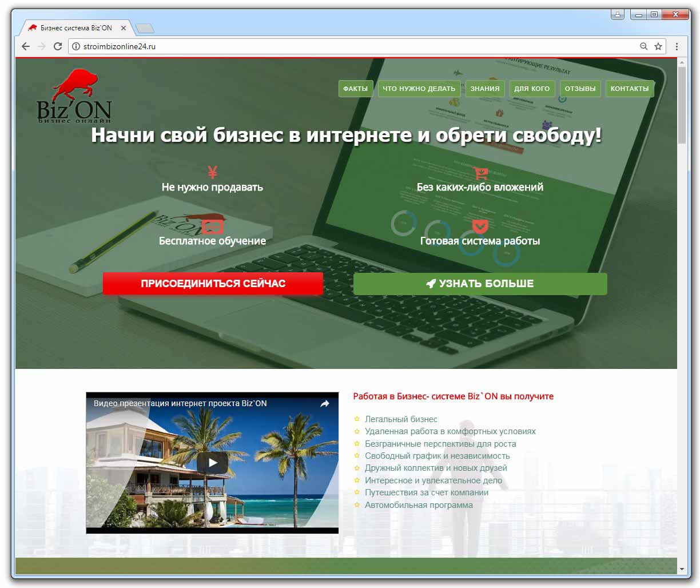Open the ЧТО НУЖНО ДЕЛАТЬ menu item

[419, 89]
